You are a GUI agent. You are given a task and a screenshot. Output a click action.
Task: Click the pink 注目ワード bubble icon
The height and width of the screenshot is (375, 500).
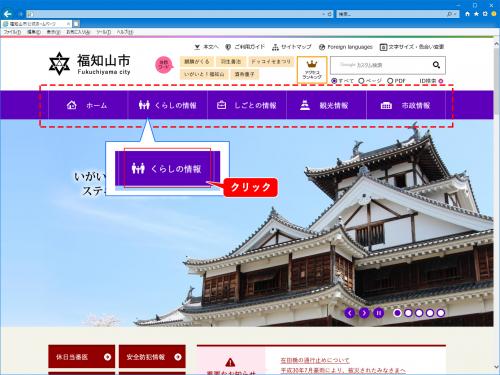(164, 65)
